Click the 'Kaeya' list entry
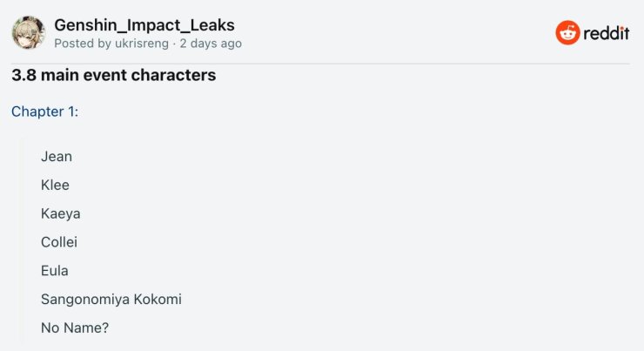The width and height of the screenshot is (644, 351). [61, 213]
